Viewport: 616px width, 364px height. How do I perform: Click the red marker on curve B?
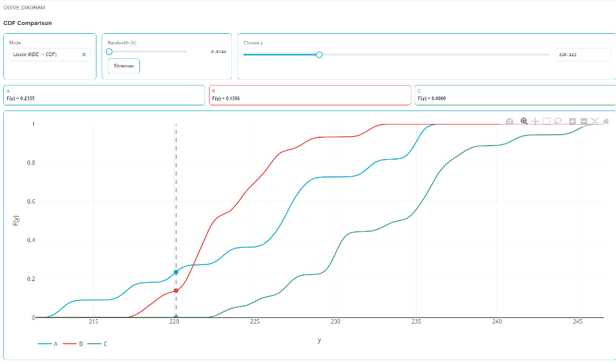tap(176, 291)
